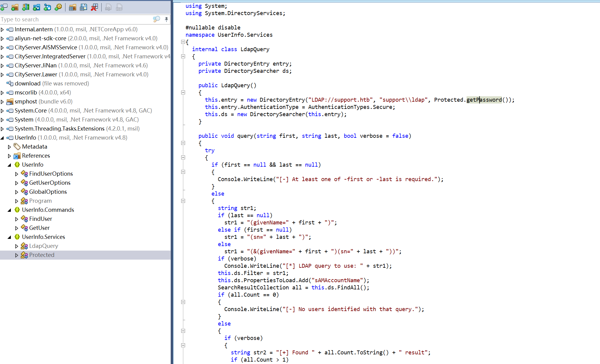Collapse the UserInfo.Services namespace node

[x=9, y=237]
